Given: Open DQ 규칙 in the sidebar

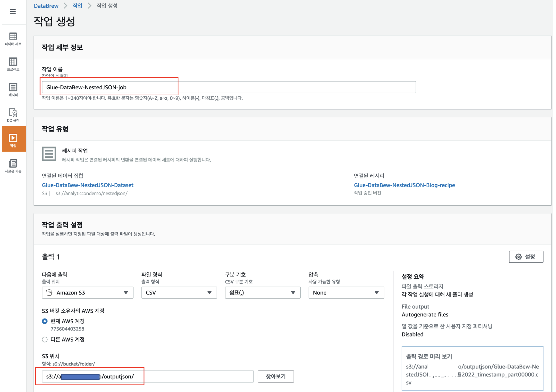Looking at the screenshot, I should pos(13,115).
